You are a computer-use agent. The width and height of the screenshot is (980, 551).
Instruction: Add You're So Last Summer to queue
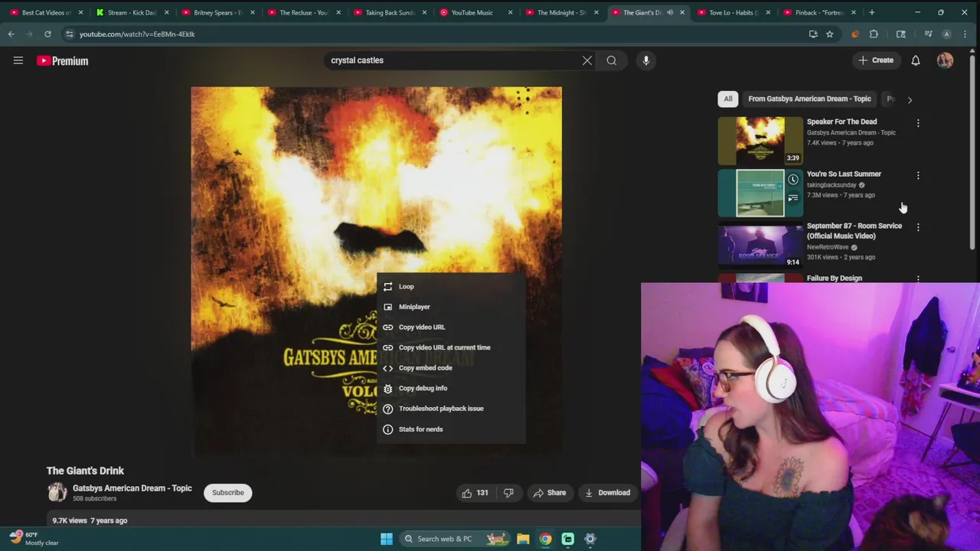coord(793,198)
